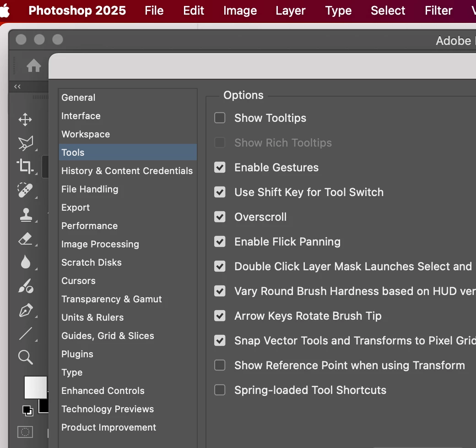
Task: Select the Clone Stamp tool
Action: 26,215
